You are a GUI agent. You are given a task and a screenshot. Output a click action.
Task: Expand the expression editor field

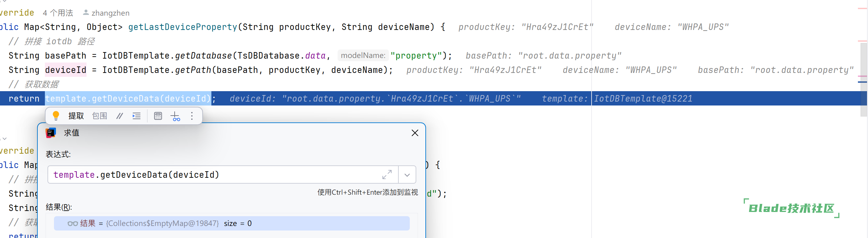(x=387, y=175)
